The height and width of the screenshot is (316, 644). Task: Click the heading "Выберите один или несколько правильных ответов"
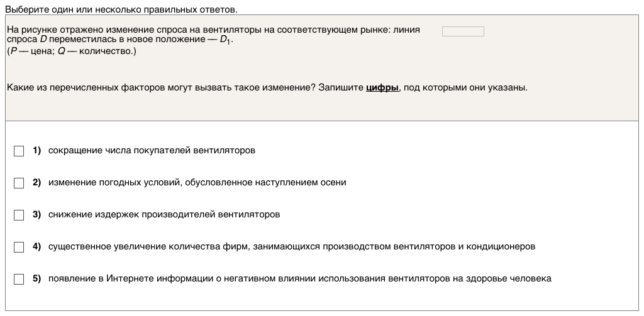121,11
